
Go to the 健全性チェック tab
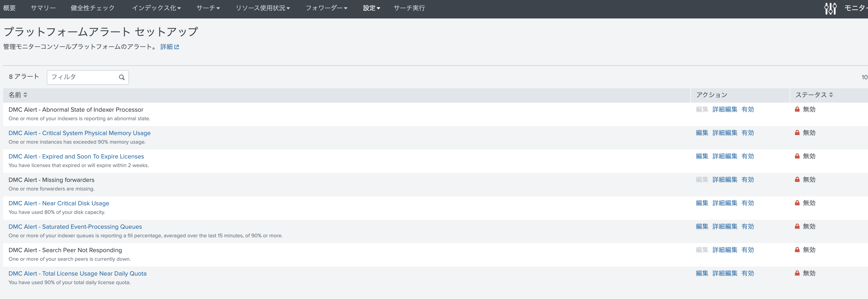[92, 8]
